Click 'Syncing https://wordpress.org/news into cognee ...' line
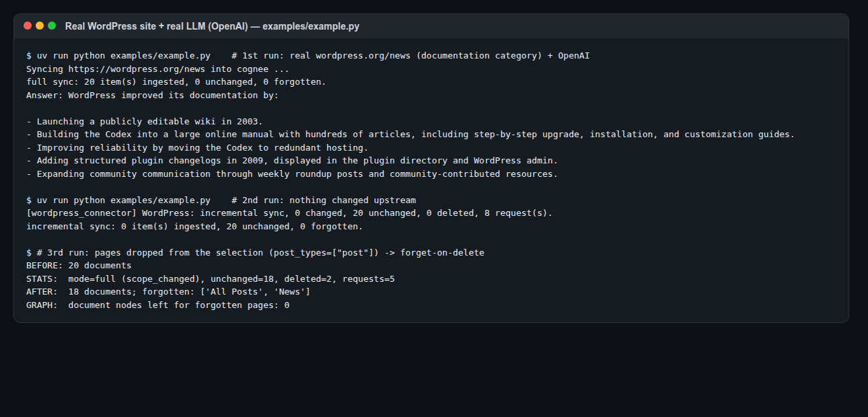Image resolution: width=868 pixels, height=417 pixels. pos(157,69)
